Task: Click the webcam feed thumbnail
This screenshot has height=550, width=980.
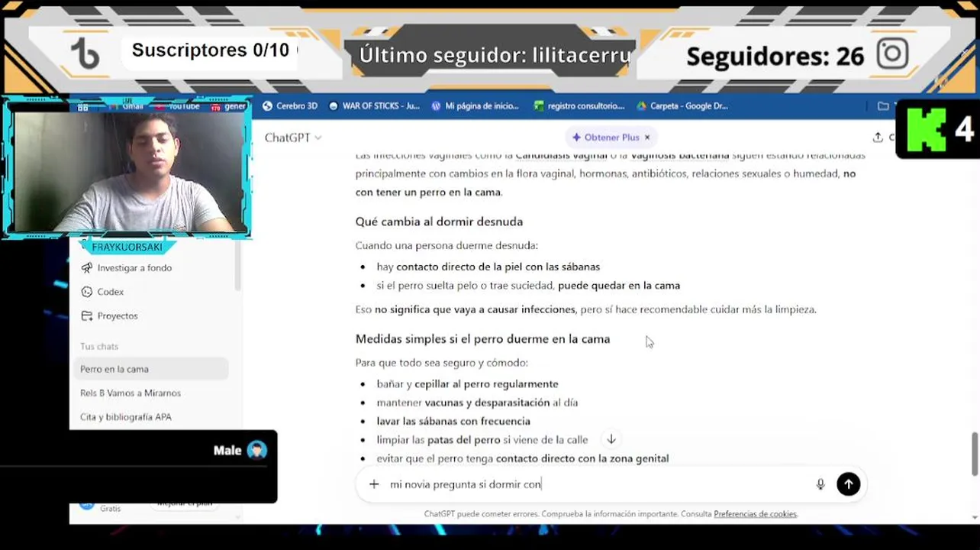Action: click(128, 171)
